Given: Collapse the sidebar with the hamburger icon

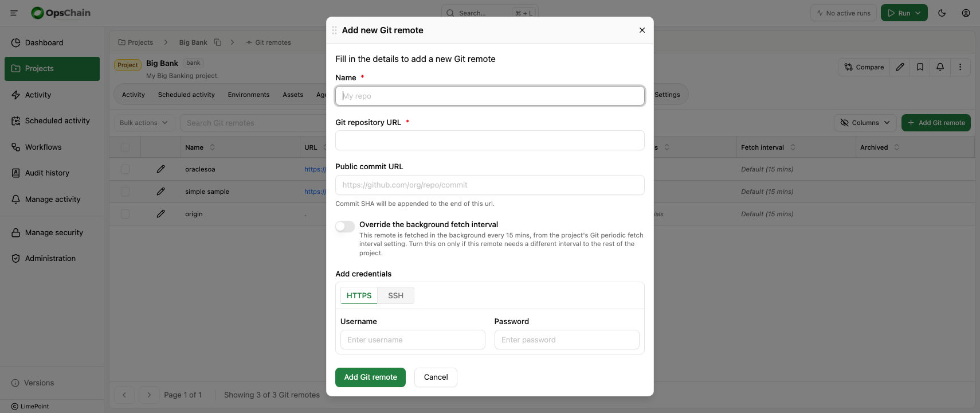Looking at the screenshot, I should click(x=14, y=13).
